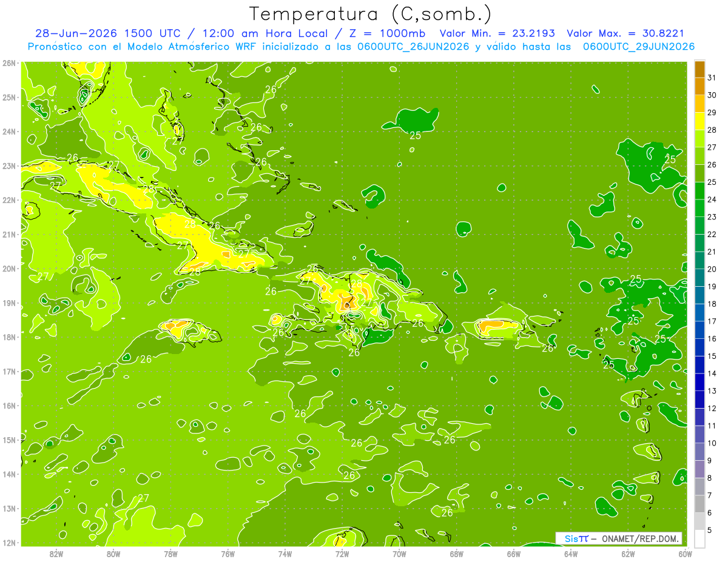This screenshot has height=562, width=728.
Task: Click the "23N" latitude label
Action: 9,166
